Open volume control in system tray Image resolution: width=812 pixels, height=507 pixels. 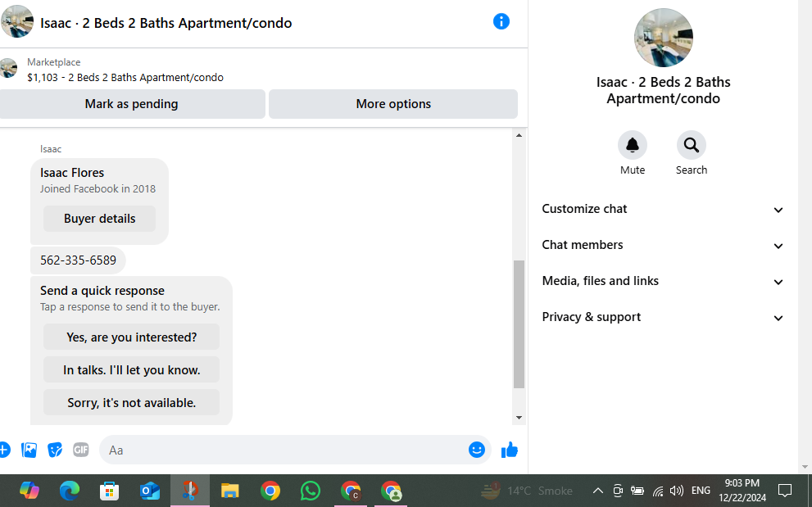676,491
